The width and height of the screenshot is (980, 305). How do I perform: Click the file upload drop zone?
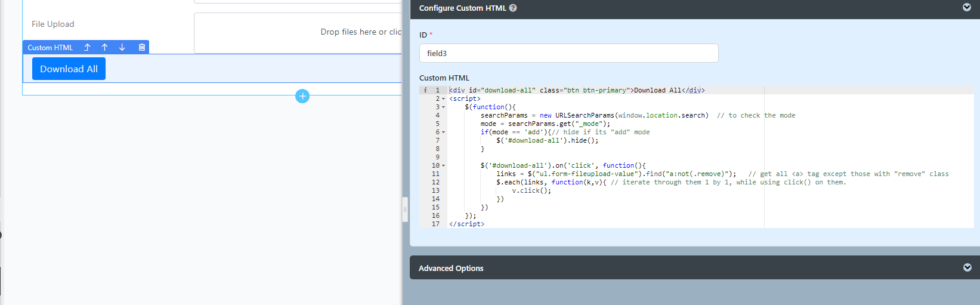pyautogui.click(x=298, y=32)
